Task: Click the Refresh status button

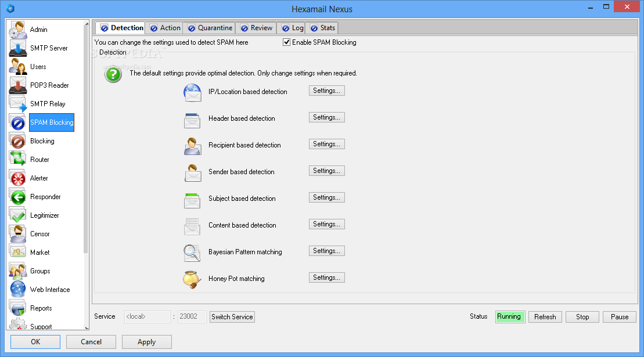Action: [545, 317]
